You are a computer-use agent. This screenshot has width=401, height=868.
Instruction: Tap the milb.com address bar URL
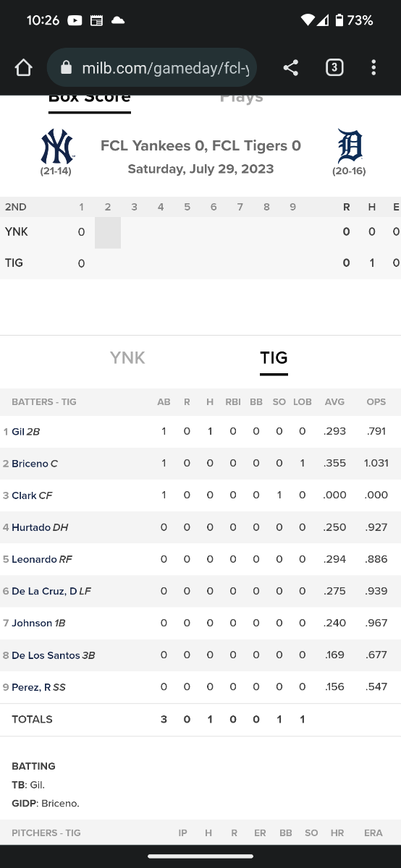click(165, 68)
